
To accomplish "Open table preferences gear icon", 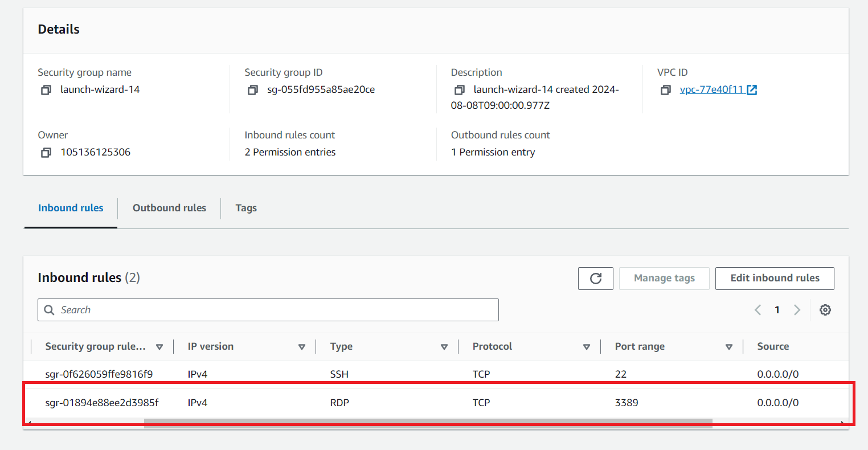I will pos(825,310).
